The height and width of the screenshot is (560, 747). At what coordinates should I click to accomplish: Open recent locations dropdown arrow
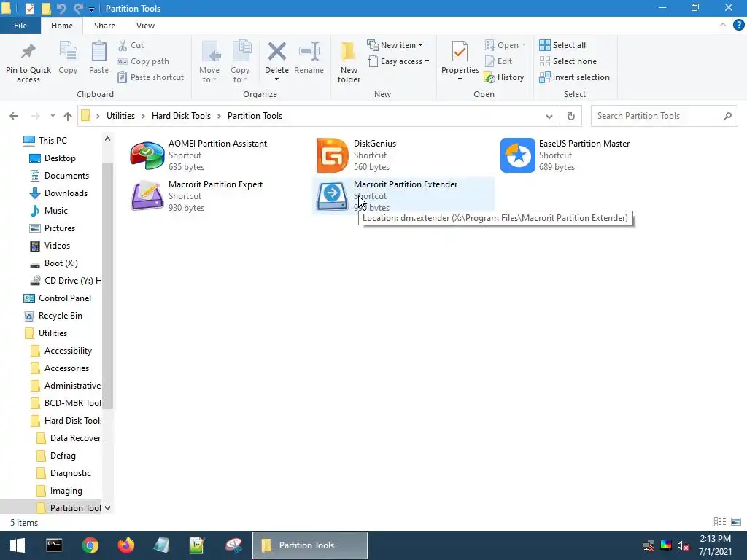[x=53, y=116]
